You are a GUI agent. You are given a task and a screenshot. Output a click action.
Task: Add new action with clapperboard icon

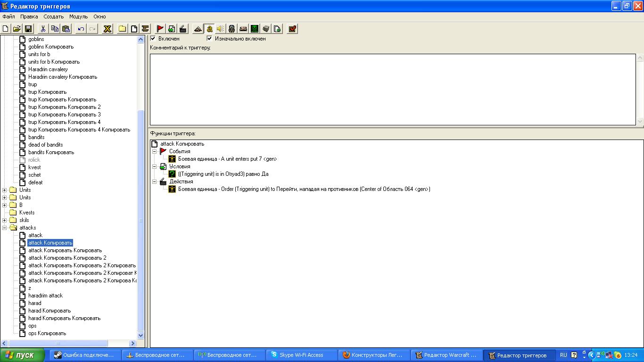tap(183, 29)
